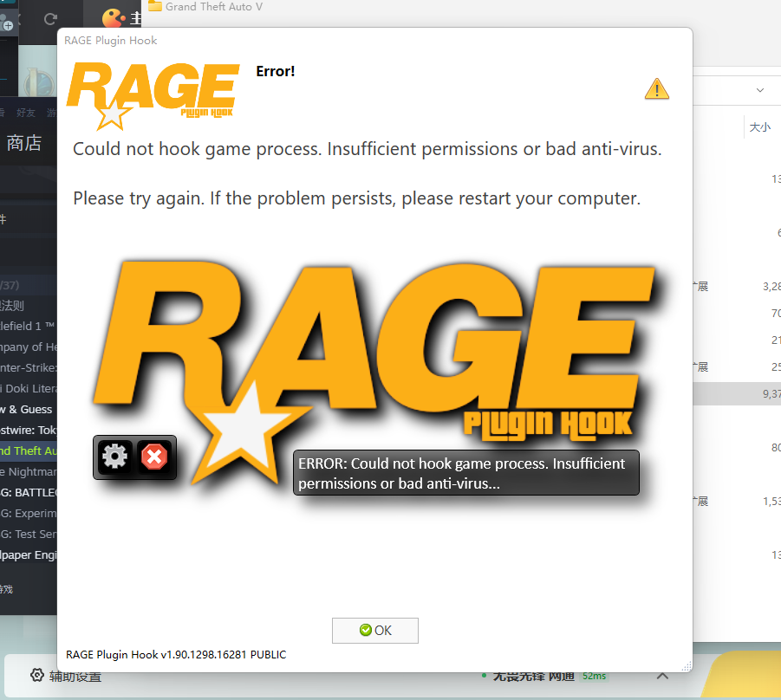Click OK to dismiss the error
This screenshot has height=700, width=781.
375,631
